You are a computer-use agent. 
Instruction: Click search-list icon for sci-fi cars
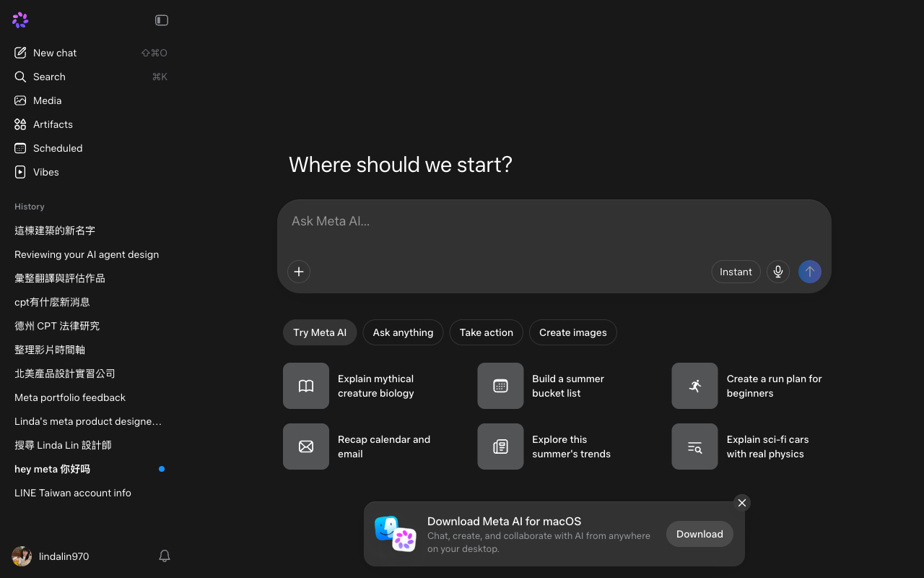pos(694,447)
